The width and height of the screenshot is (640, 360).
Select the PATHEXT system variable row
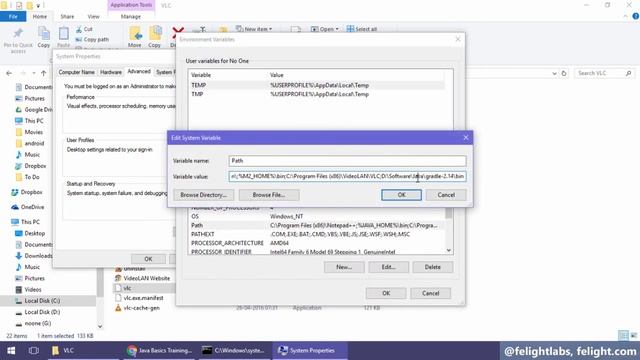(317, 234)
